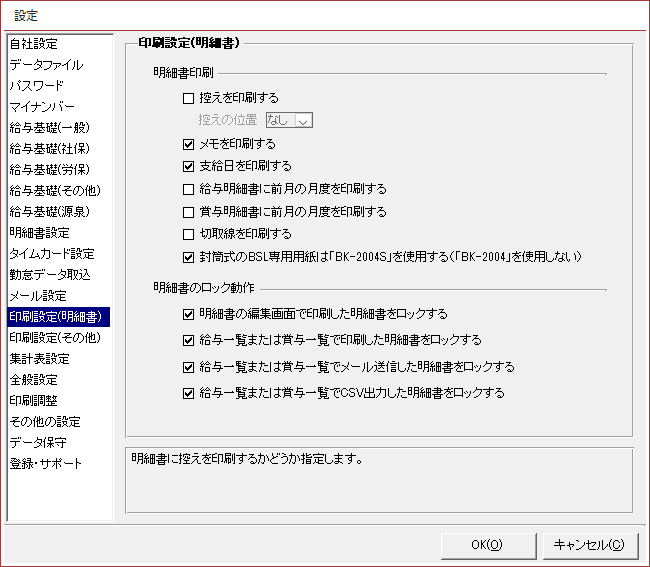Toggle lock for CSV出力した明細書 checkbox
Viewport: 650px width, 567px height.
189,393
